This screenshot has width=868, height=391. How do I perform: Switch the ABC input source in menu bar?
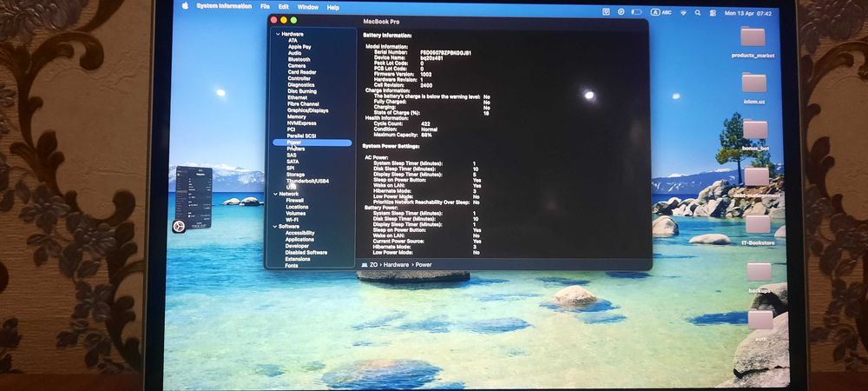(x=661, y=11)
